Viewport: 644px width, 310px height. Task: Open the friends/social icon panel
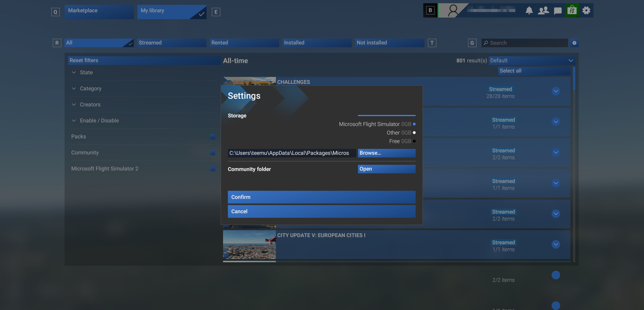click(543, 10)
